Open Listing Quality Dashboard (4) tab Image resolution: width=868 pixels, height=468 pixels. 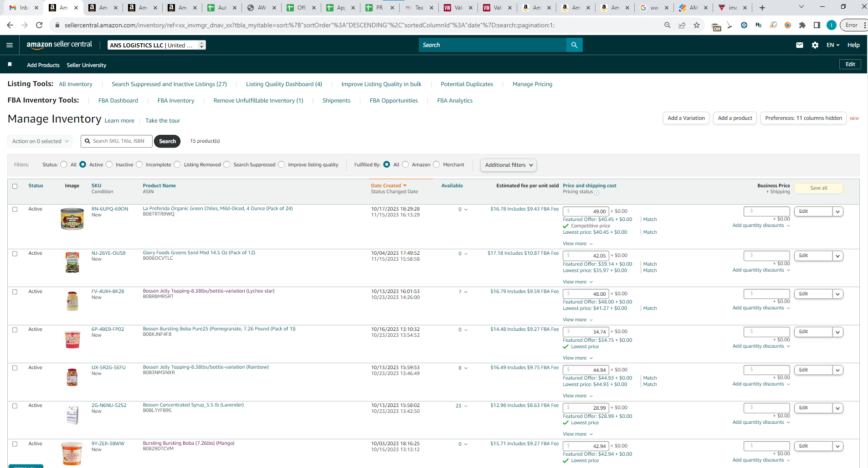click(x=284, y=84)
